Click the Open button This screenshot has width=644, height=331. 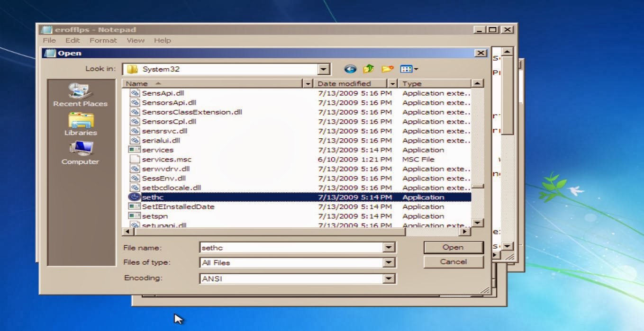pos(454,247)
